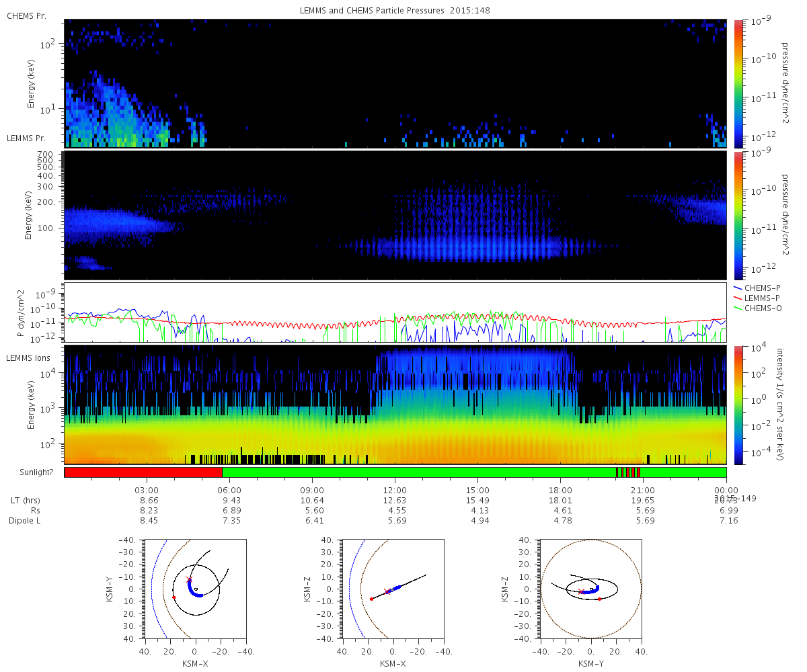807x672 pixels.
Task: Click the LEMMS-P red legend entry
Action: pyautogui.click(x=758, y=298)
